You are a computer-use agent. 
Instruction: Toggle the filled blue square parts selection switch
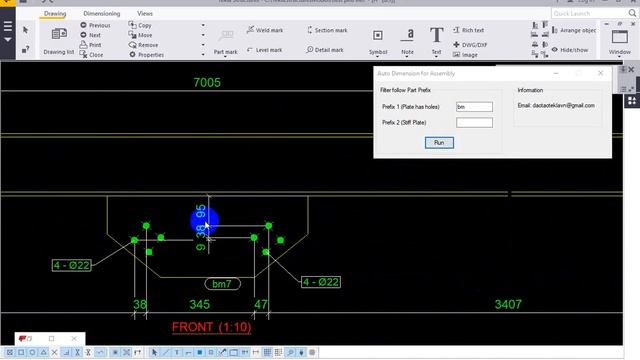click(x=200, y=352)
